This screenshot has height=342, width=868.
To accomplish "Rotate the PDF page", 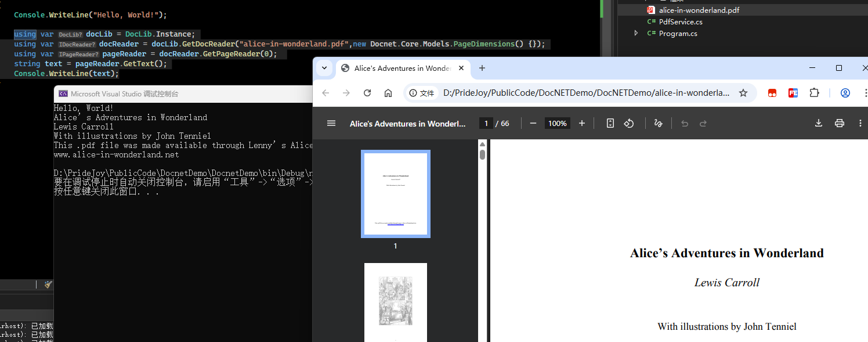I will point(629,123).
